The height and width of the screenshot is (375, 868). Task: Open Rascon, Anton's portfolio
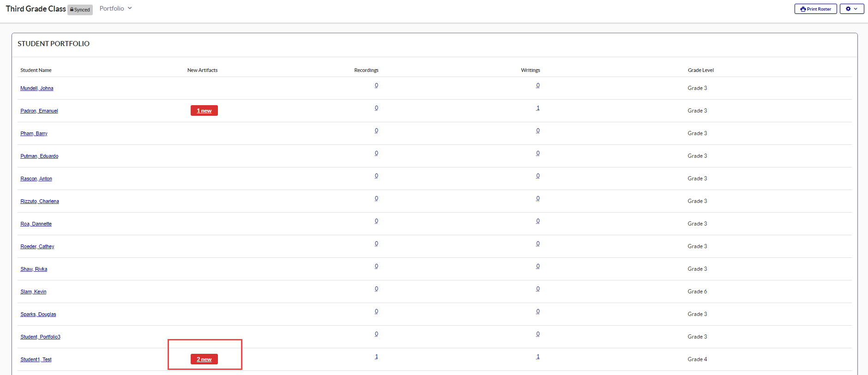point(36,179)
